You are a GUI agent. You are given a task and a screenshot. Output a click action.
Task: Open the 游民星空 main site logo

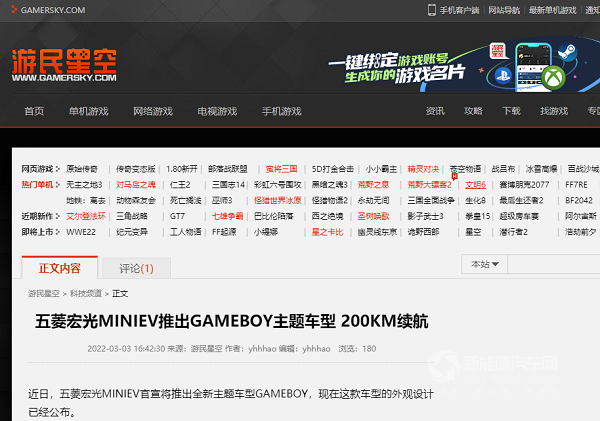point(64,65)
